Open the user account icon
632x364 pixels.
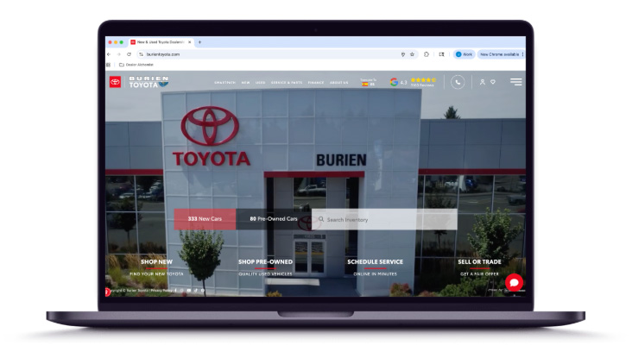(x=482, y=82)
